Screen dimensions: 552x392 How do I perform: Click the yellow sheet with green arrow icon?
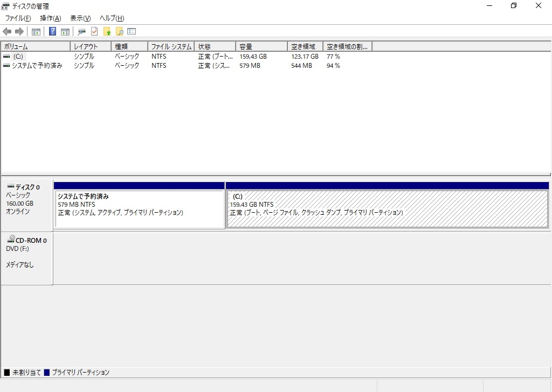tap(107, 31)
